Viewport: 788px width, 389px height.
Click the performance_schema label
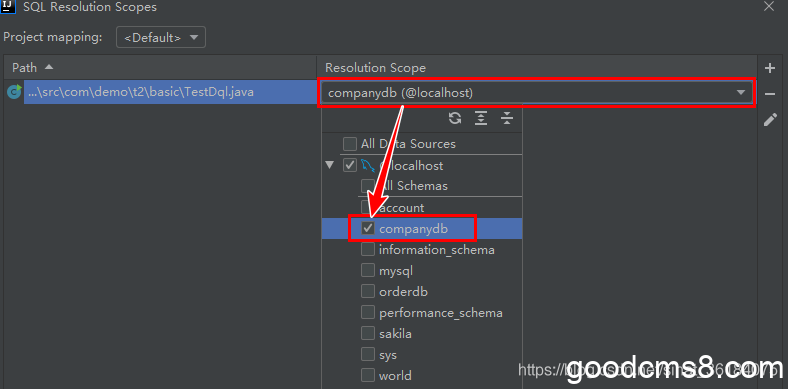tap(441, 313)
